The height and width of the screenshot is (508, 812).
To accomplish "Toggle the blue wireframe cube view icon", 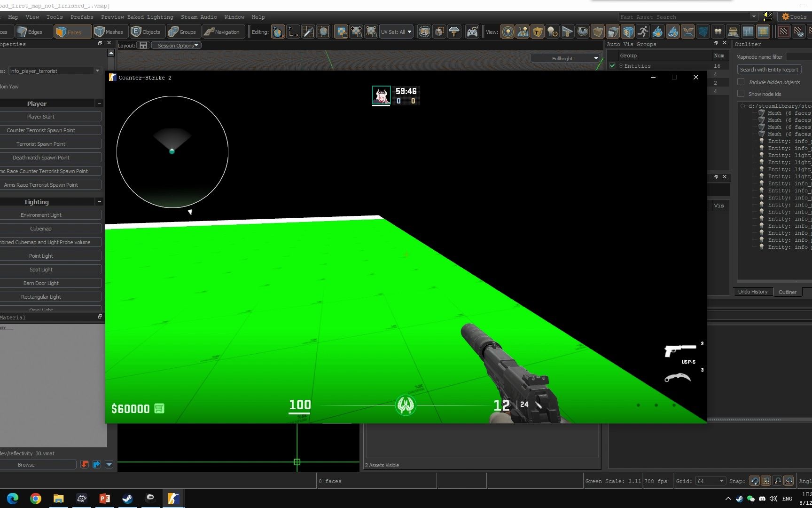I will point(703,32).
